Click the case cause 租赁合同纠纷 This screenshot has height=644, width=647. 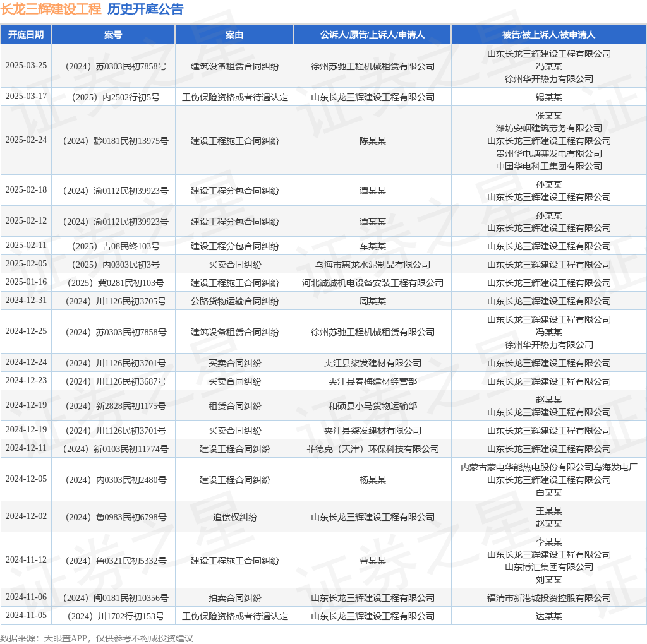[235, 407]
